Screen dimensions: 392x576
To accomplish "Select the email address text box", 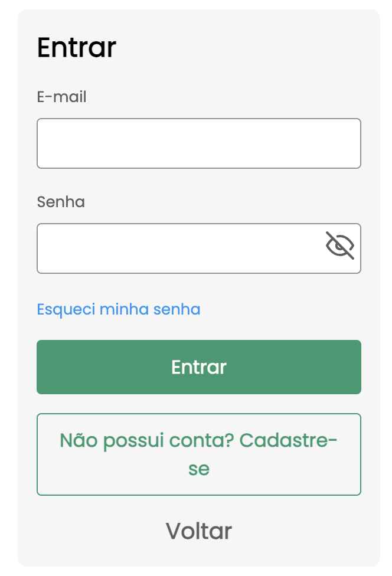I will tap(198, 143).
